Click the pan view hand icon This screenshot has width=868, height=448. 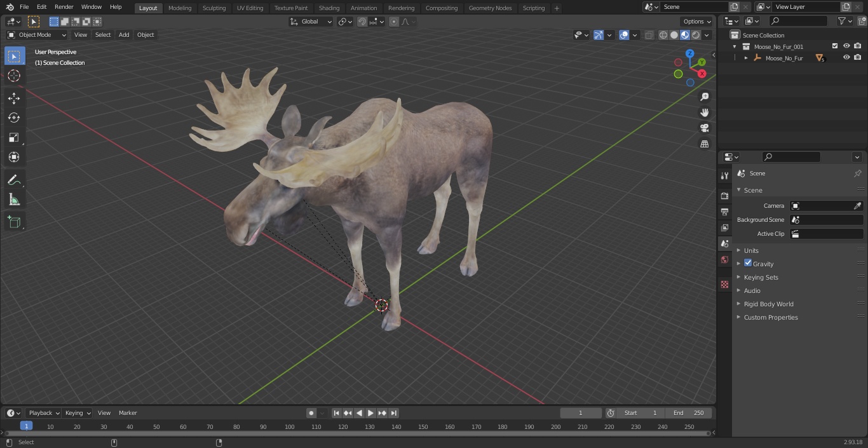click(x=704, y=112)
